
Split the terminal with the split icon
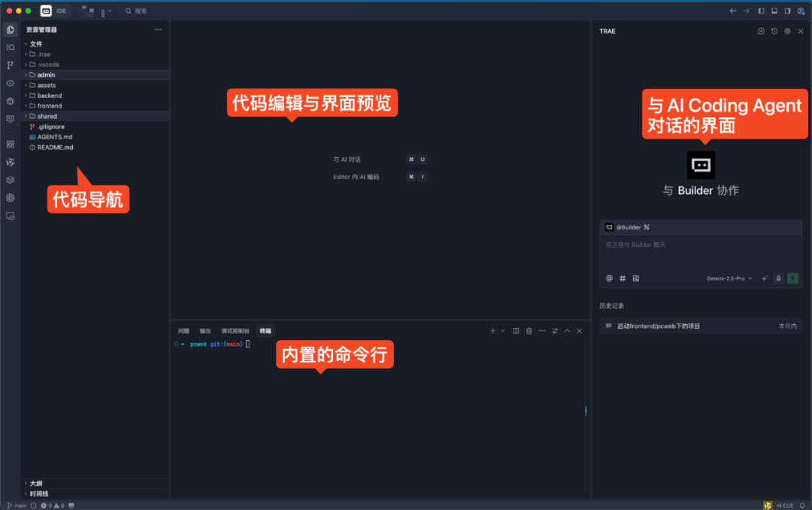point(516,330)
